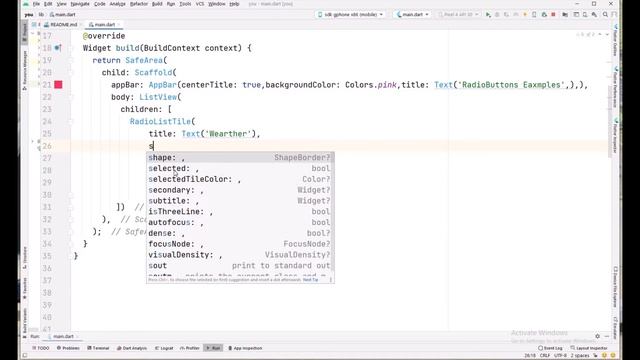
Task: Open the TODO tool window
Action: [41, 348]
